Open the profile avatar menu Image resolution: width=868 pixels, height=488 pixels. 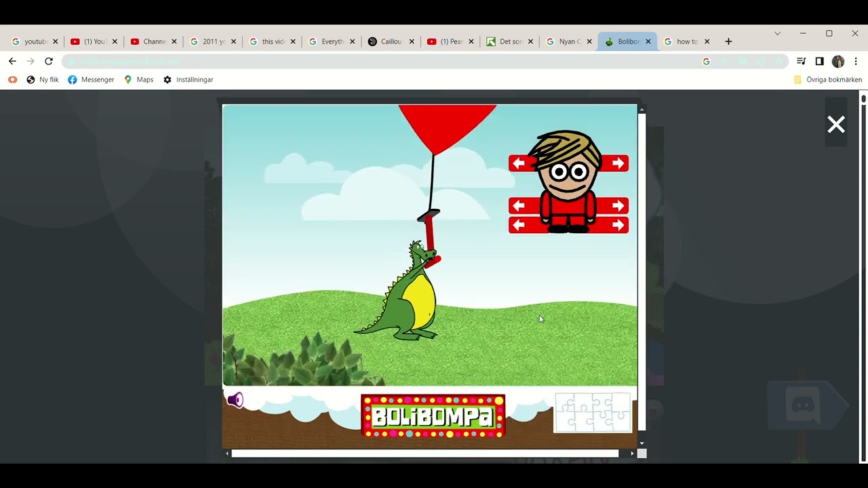point(838,61)
